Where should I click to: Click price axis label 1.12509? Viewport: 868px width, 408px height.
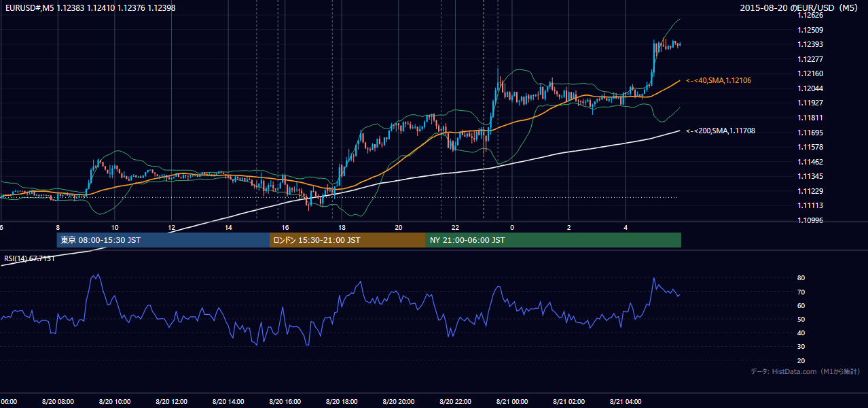(811, 30)
